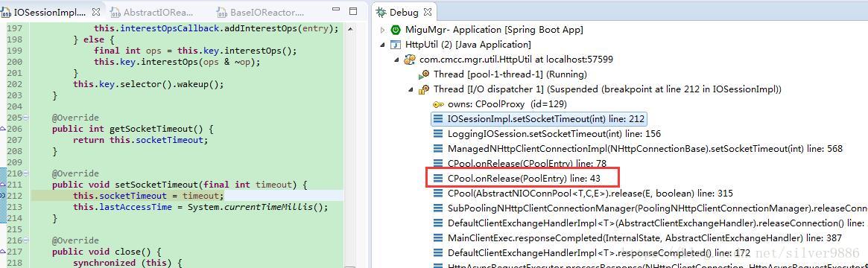868x268 pixels.
Task: Click stack frame icon for SubPoolingNHttpClientConnectionManager
Action: pos(438,208)
